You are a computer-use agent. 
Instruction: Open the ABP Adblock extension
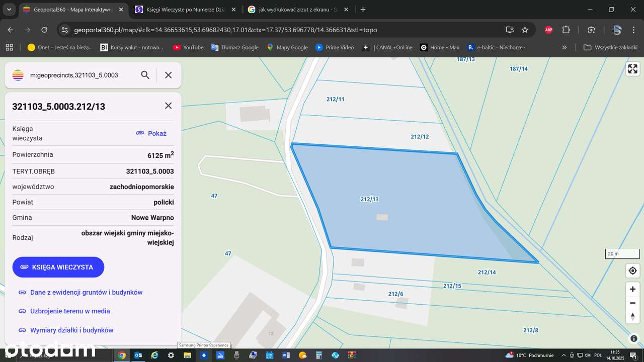[x=549, y=30]
